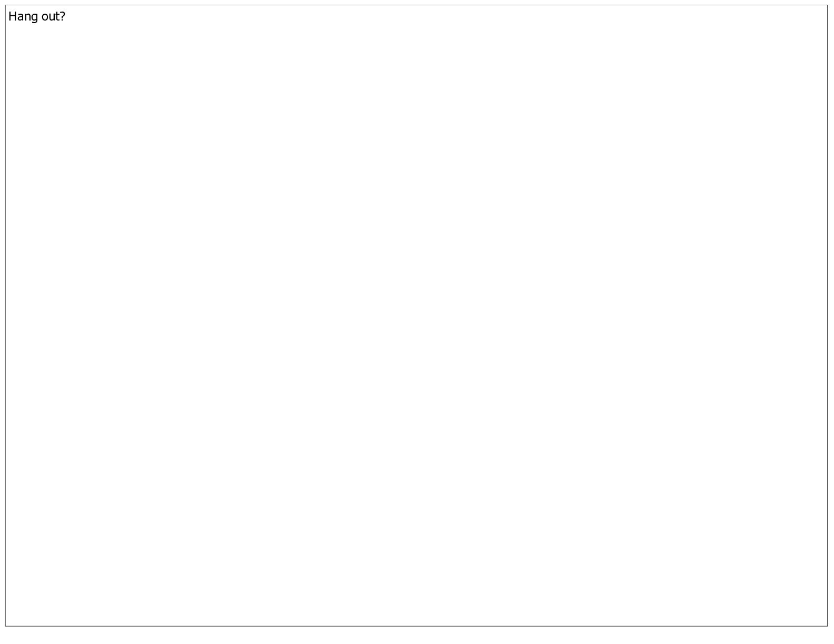This screenshot has height=644, width=834.
Task: Click the blank bottom-right corner inside the text area
Action: pyautogui.click(x=816, y=616)
